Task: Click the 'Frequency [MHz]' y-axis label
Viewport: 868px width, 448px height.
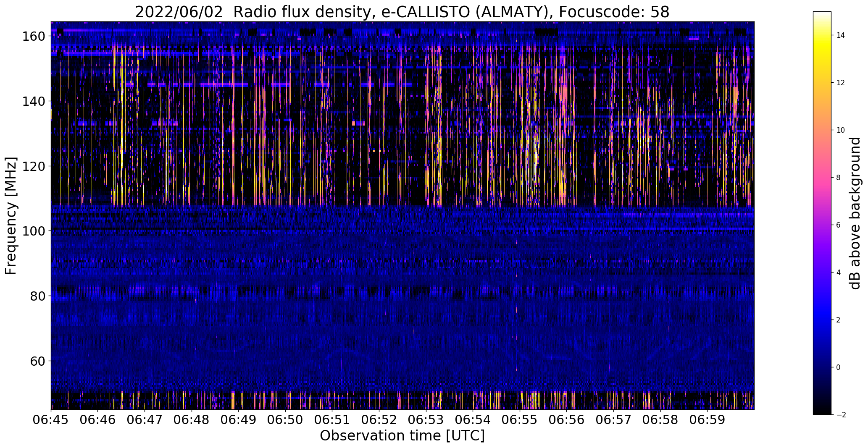Action: (x=11, y=216)
